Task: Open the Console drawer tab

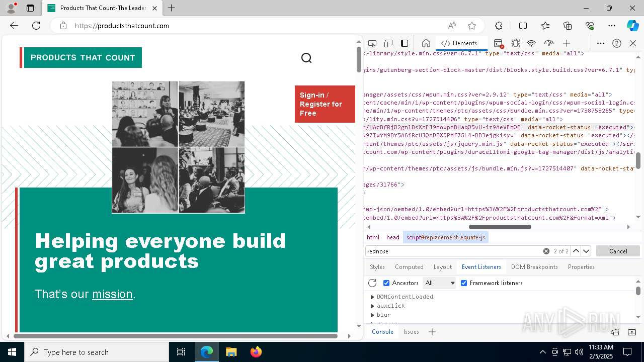Action: pyautogui.click(x=382, y=332)
